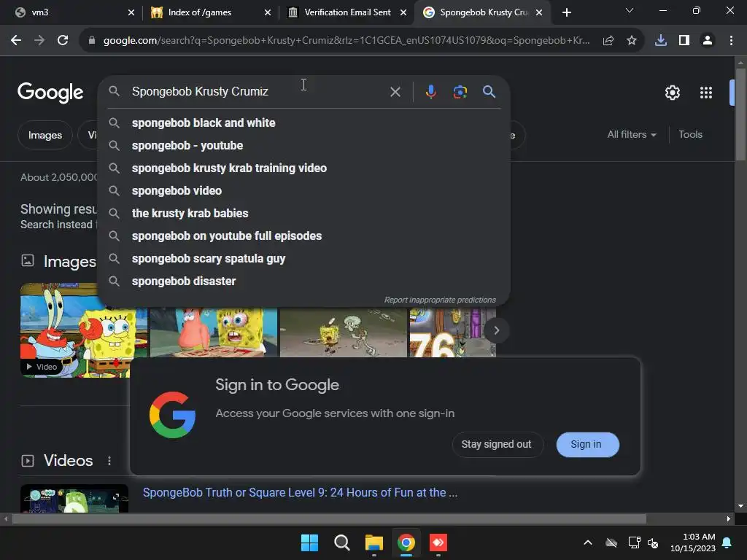Click the site lock icon in address bar
The width and height of the screenshot is (747, 560).
pyautogui.click(x=92, y=41)
